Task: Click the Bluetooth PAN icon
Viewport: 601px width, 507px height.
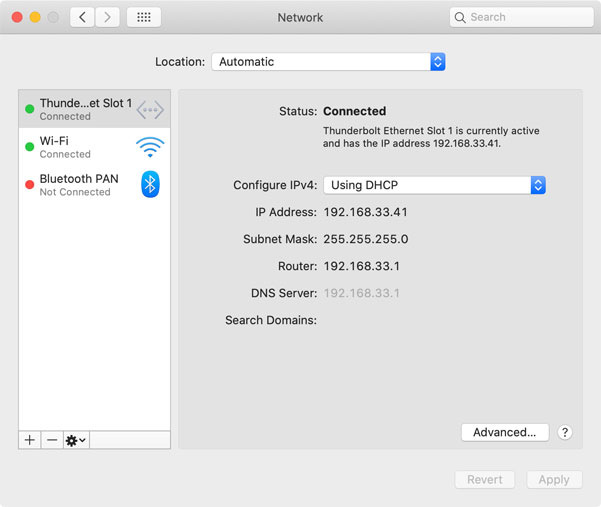Action: [x=150, y=184]
